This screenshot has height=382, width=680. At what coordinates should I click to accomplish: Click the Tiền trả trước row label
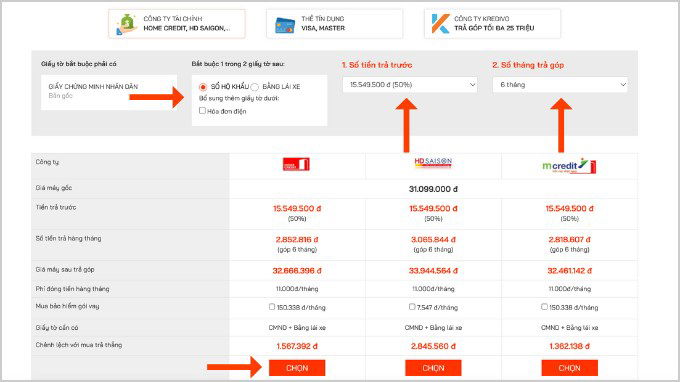coord(56,207)
